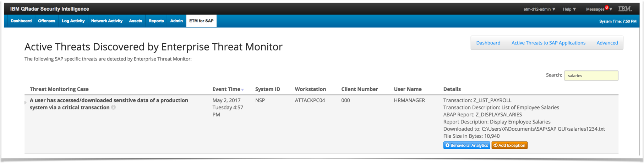Click the red messages notification badge

tap(607, 7)
